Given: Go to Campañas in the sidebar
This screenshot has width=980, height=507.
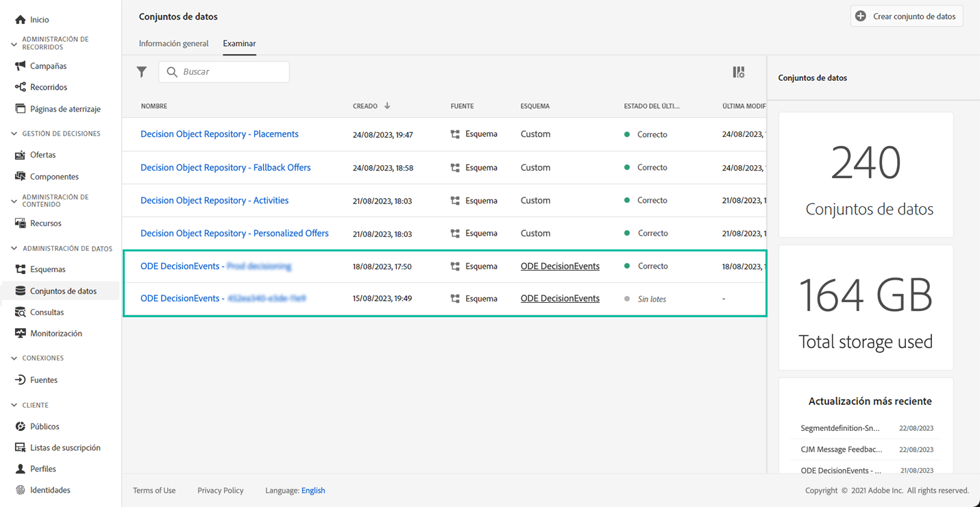Looking at the screenshot, I should tap(49, 66).
